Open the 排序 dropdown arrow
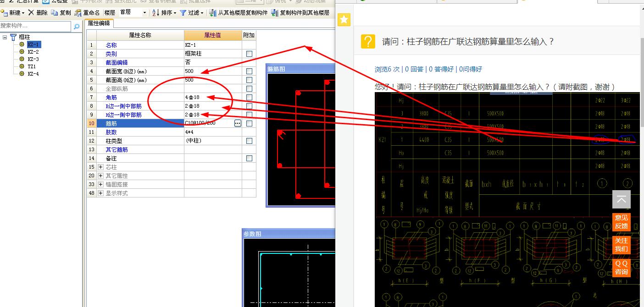 click(175, 13)
